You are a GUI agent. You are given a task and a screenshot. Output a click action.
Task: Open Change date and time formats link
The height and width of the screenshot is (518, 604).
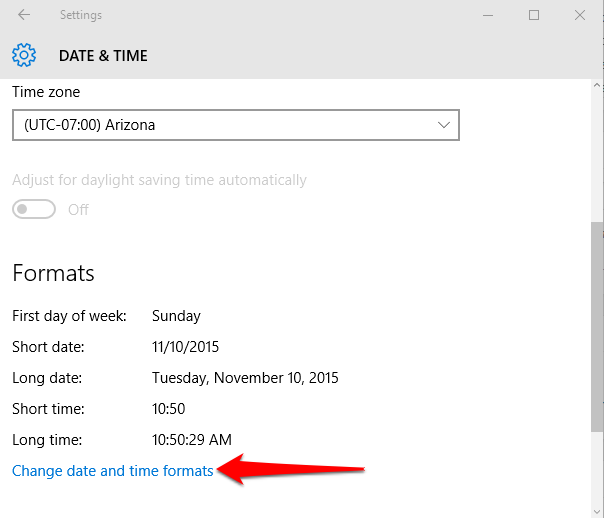112,471
